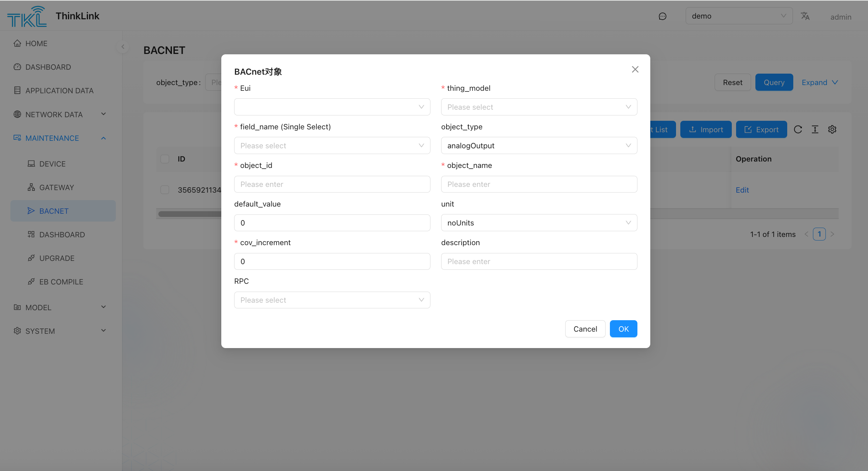This screenshot has width=868, height=471.
Task: Click the ThinkLink TKL logo
Action: [27, 16]
